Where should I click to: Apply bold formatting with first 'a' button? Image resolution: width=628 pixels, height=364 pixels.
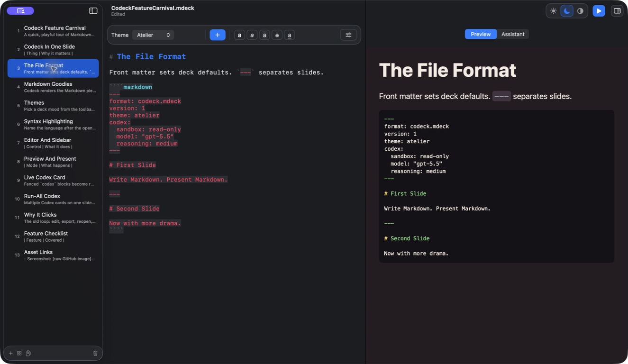[x=240, y=35]
